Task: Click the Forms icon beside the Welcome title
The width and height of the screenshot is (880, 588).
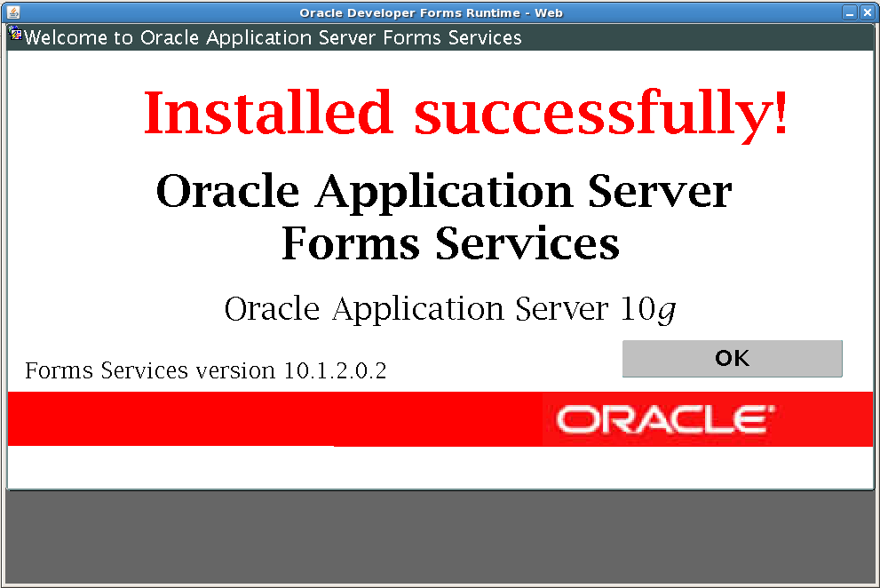Action: pyautogui.click(x=15, y=35)
